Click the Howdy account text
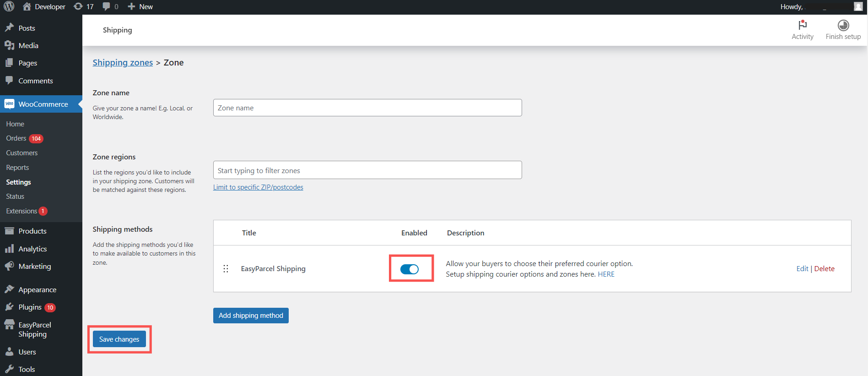The height and width of the screenshot is (376, 868). (x=792, y=6)
